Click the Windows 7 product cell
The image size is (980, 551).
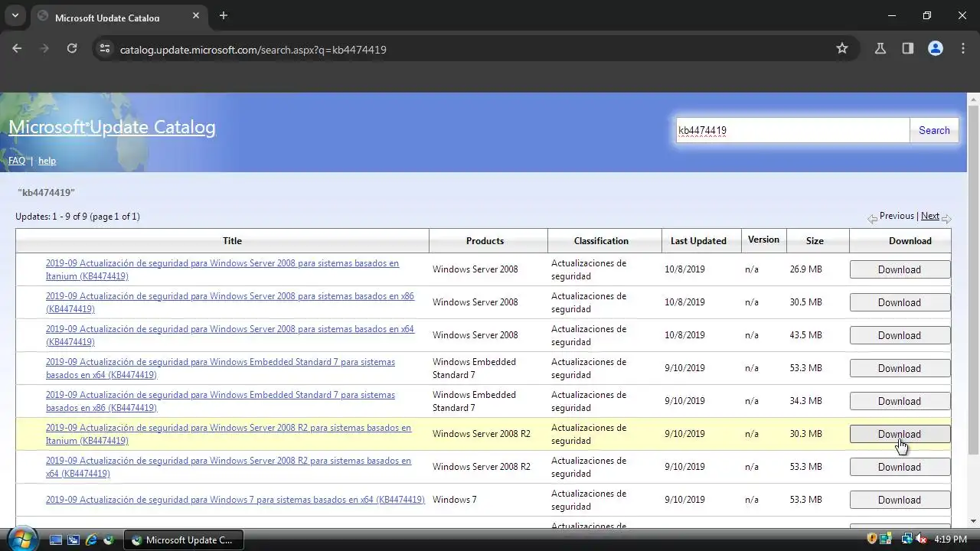455,500
